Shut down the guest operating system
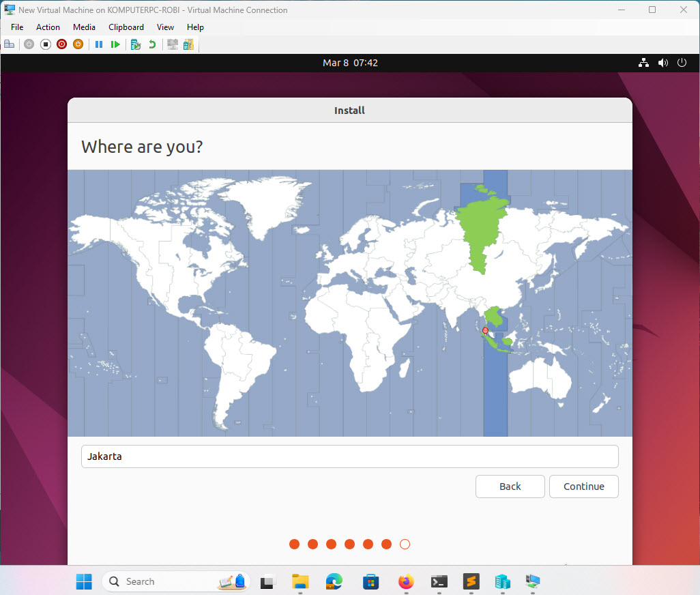 61,44
